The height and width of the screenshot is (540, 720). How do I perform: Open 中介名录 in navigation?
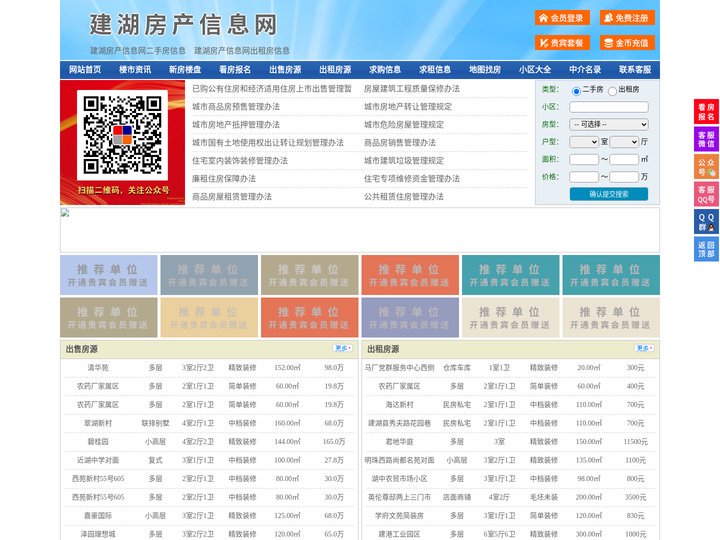point(585,70)
